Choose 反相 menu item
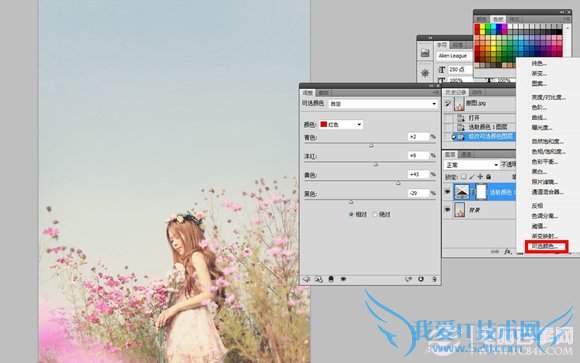 (537, 205)
